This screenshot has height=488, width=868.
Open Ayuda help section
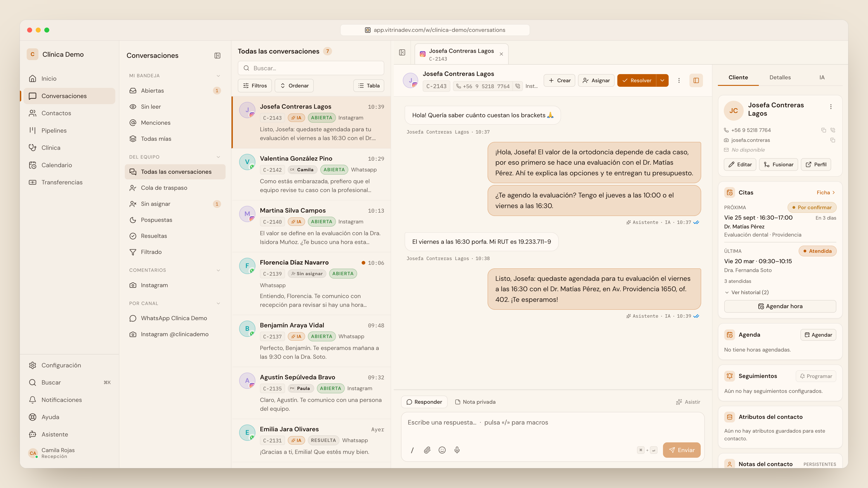tap(69, 417)
